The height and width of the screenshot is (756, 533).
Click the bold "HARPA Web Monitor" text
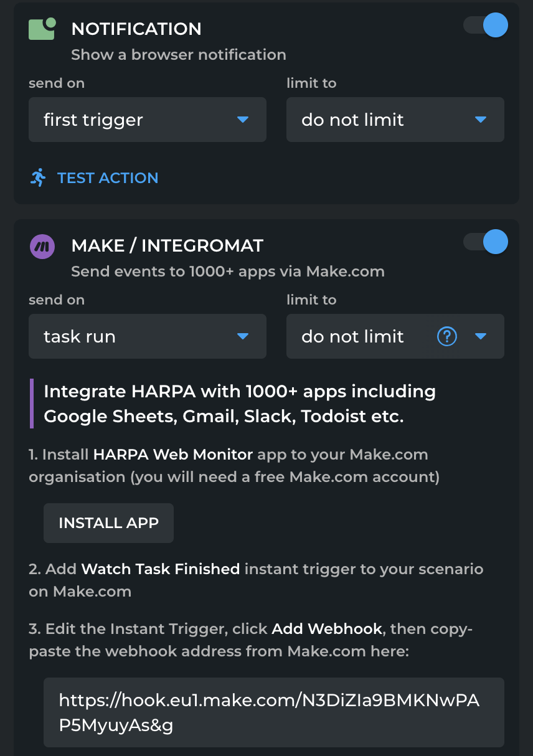click(173, 455)
